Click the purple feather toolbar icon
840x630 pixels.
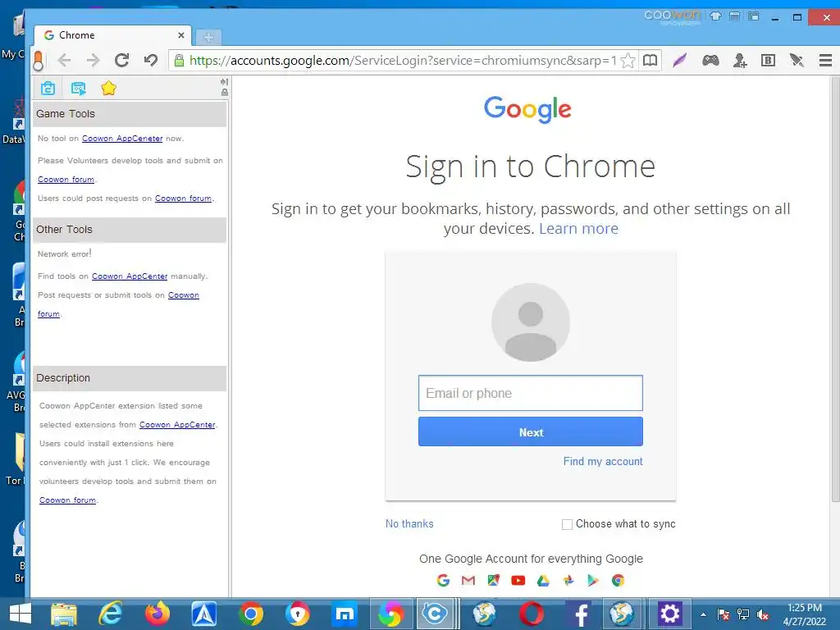click(x=680, y=60)
